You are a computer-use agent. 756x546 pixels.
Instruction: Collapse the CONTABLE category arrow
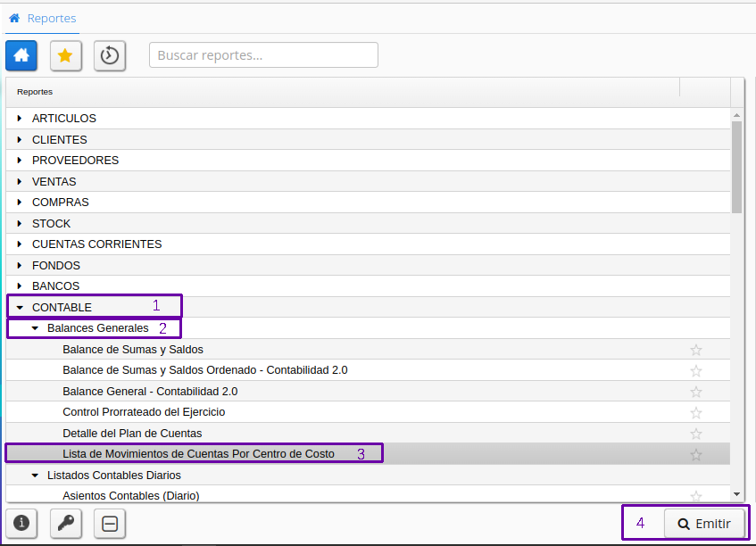[20, 307]
